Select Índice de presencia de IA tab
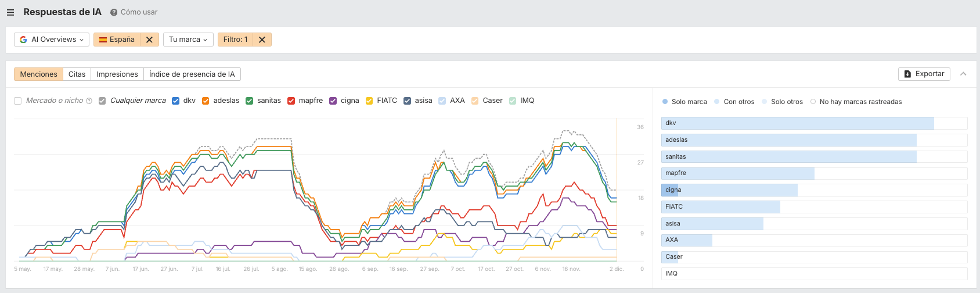This screenshot has width=980, height=293. [192, 74]
